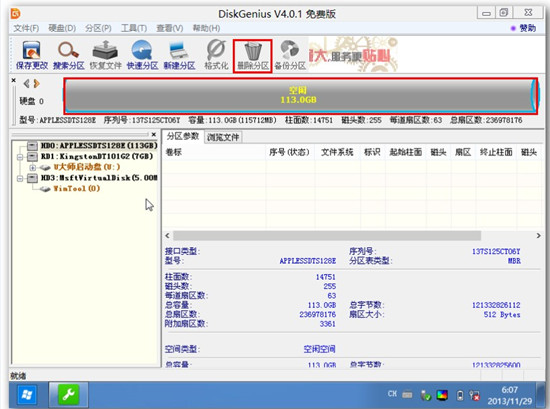Expand the U大师启动盘 (U:) tree node
The image size is (550, 409).
(33, 167)
